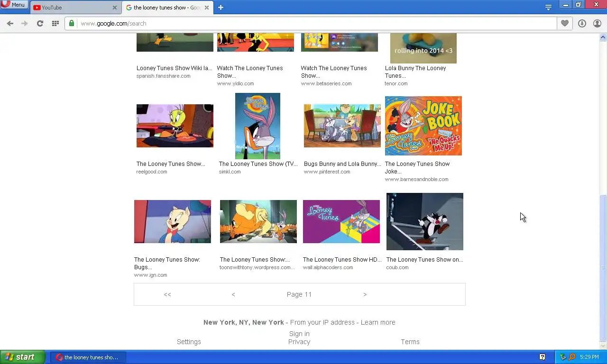Open a new tab with plus icon
Viewport: 607px width, 364px height.
pos(221,8)
